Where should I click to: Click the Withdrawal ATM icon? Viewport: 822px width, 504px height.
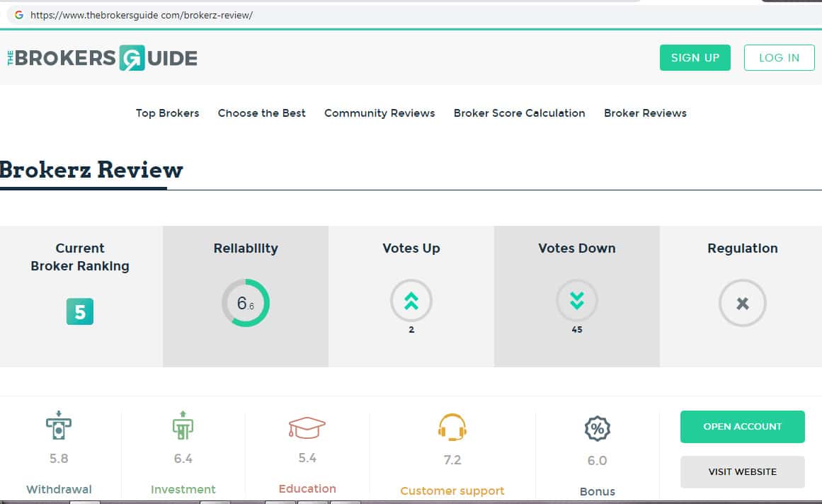point(59,425)
